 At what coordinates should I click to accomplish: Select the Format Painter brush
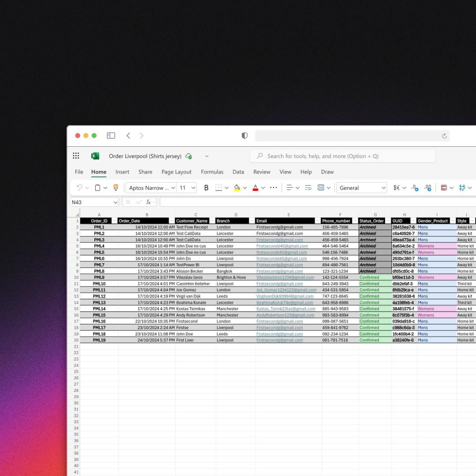coord(115,188)
